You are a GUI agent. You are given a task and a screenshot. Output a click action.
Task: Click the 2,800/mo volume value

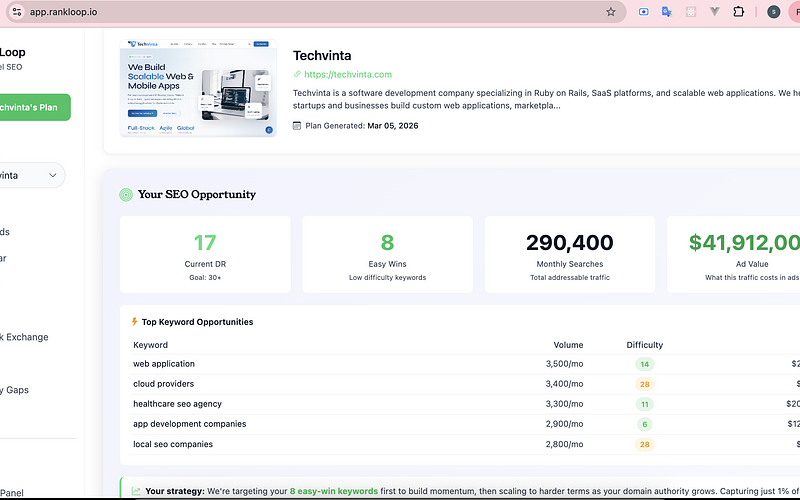tap(564, 444)
